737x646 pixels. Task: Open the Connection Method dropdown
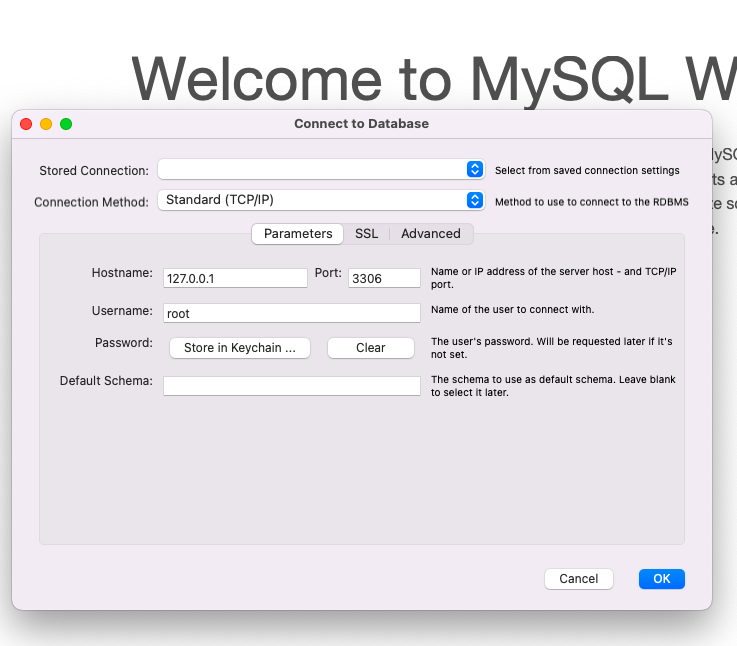(x=321, y=200)
